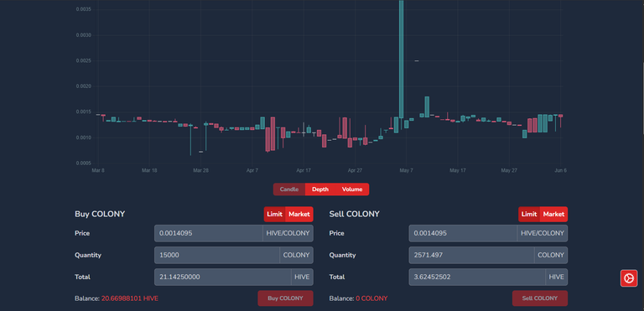Select Market order type in Sell COLONY

[553, 214]
